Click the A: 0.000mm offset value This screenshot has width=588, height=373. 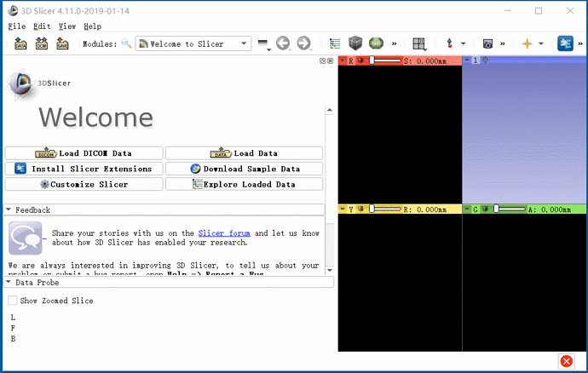point(550,209)
